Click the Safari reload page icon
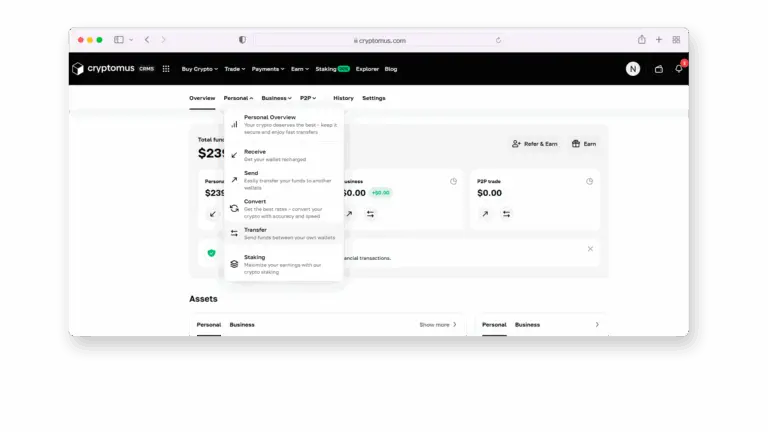Viewport: 768px width, 432px height. pyautogui.click(x=498, y=40)
